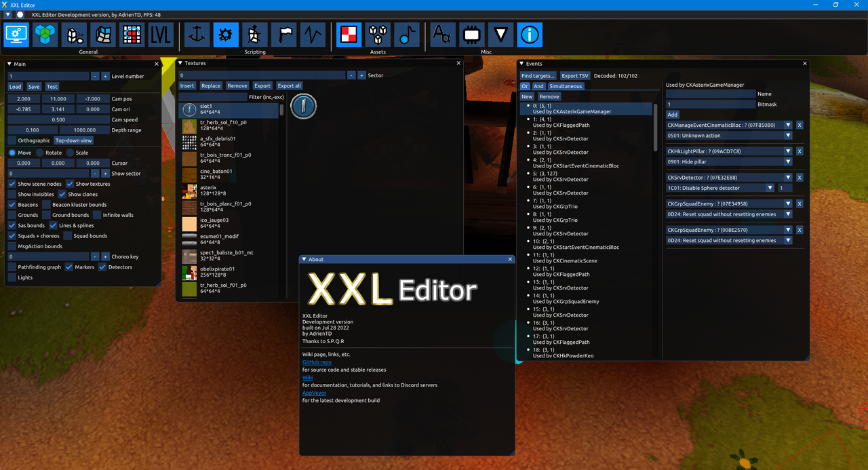The height and width of the screenshot is (470, 868).
Task: Select the asterix texture row
Action: tap(229, 191)
